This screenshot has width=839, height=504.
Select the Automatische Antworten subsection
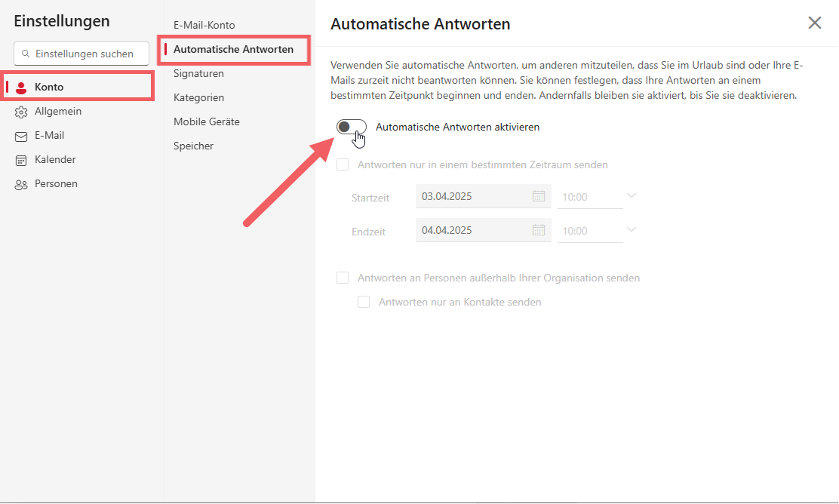pyautogui.click(x=234, y=50)
